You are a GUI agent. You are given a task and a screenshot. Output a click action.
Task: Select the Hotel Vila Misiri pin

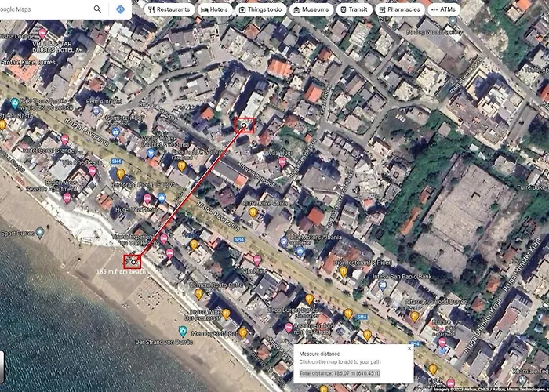pyautogui.click(x=147, y=198)
